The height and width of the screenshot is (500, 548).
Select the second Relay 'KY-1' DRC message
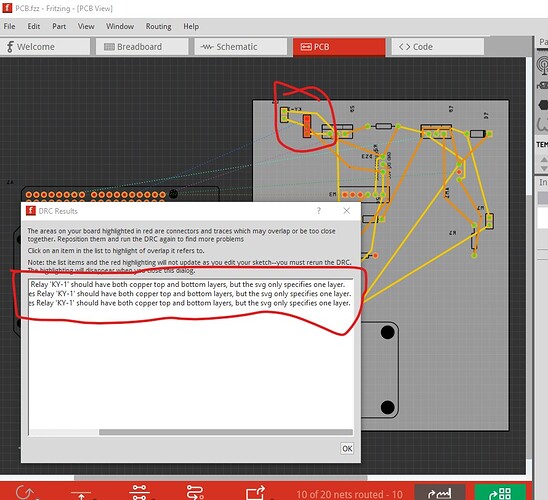(x=190, y=294)
